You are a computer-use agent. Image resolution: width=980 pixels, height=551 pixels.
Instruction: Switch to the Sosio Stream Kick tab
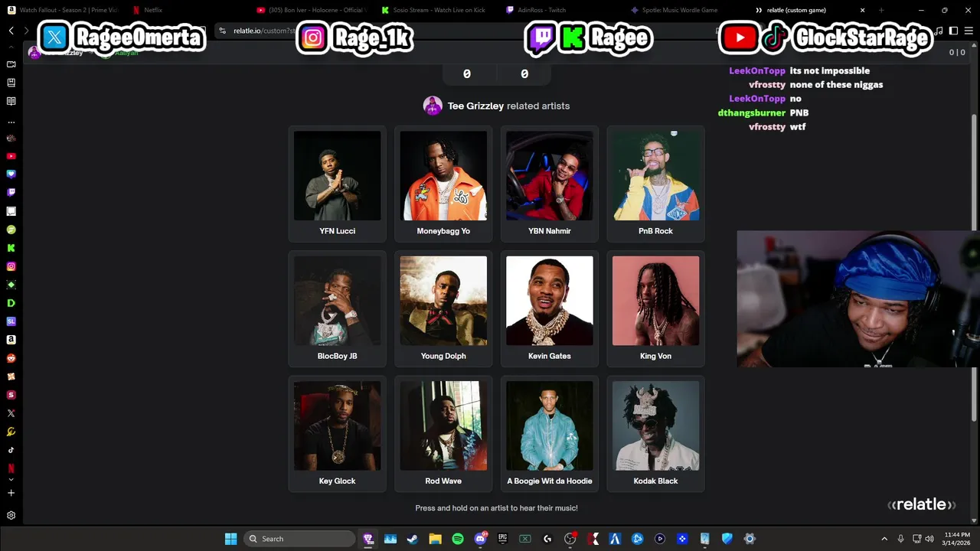point(433,10)
